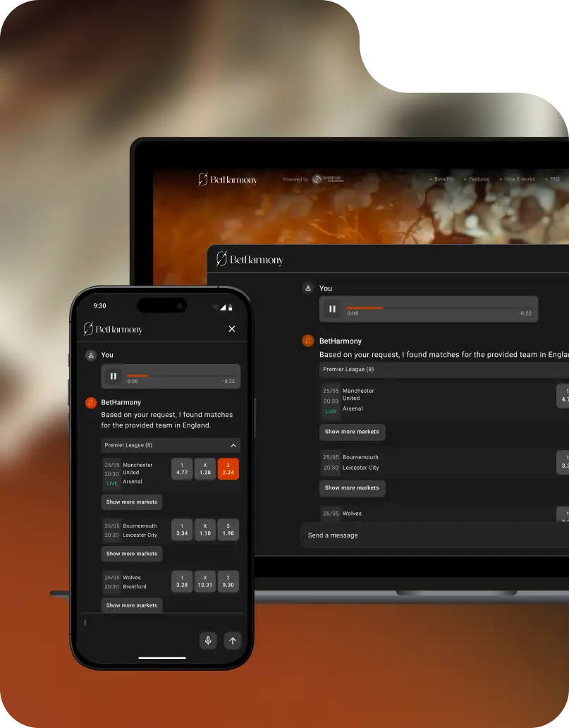Click the BetHarmony logo on the phone header
The width and height of the screenshot is (569, 728).
tap(113, 329)
